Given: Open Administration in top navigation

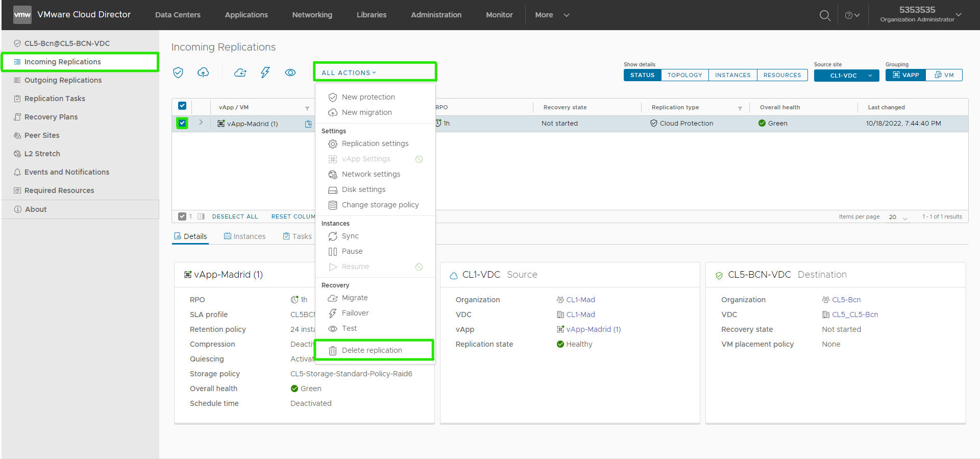Looking at the screenshot, I should pyautogui.click(x=436, y=15).
